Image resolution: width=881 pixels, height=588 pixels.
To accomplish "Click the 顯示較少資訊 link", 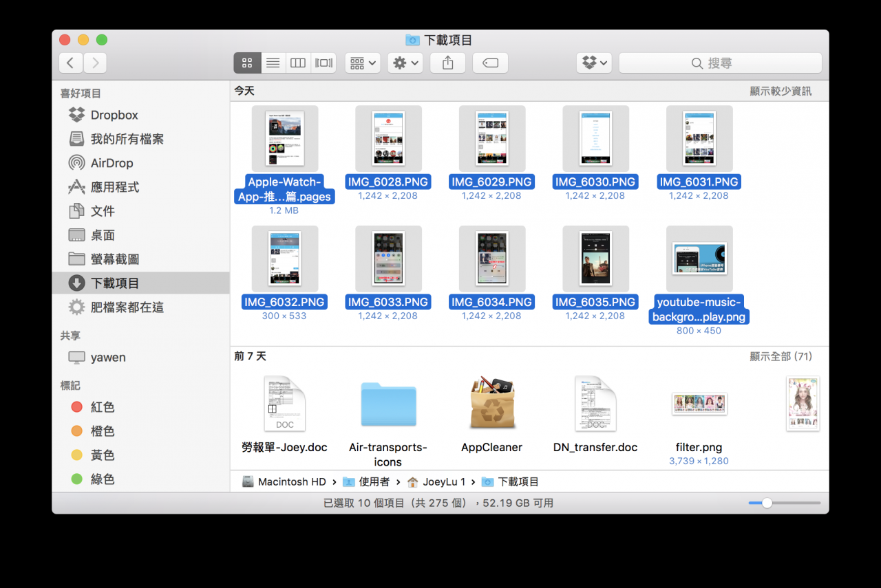I will 781,90.
